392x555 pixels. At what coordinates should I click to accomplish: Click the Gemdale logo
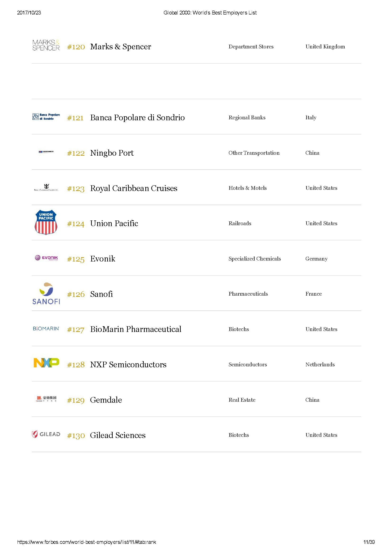[x=46, y=399]
